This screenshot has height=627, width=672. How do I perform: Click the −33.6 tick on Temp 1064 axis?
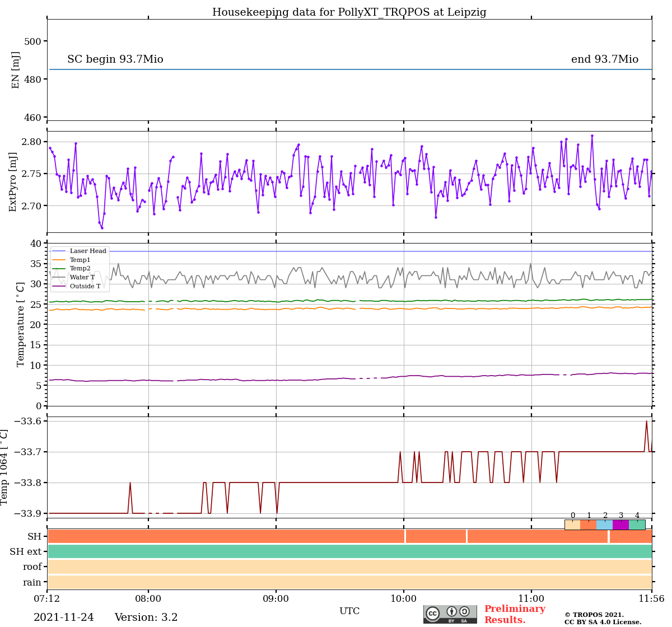click(x=27, y=421)
